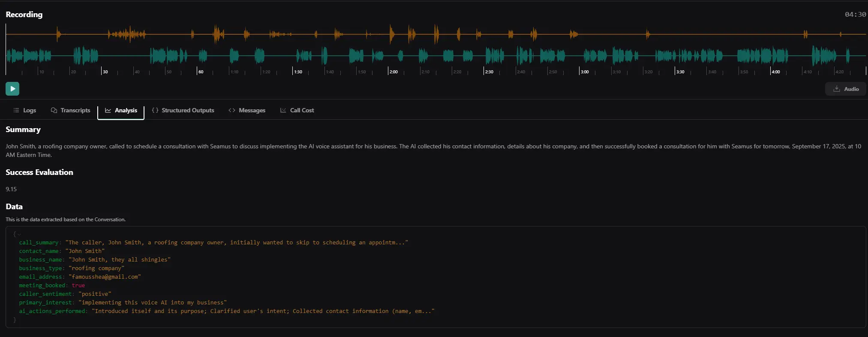Click the caller_sentiment "positive" row

click(65, 294)
